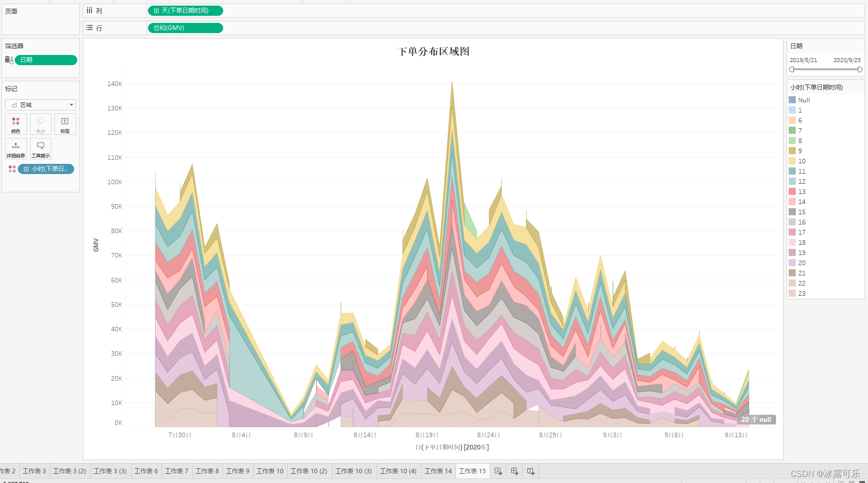868x483 pixels.
Task: Select the Null legend color swatch
Action: 792,100
